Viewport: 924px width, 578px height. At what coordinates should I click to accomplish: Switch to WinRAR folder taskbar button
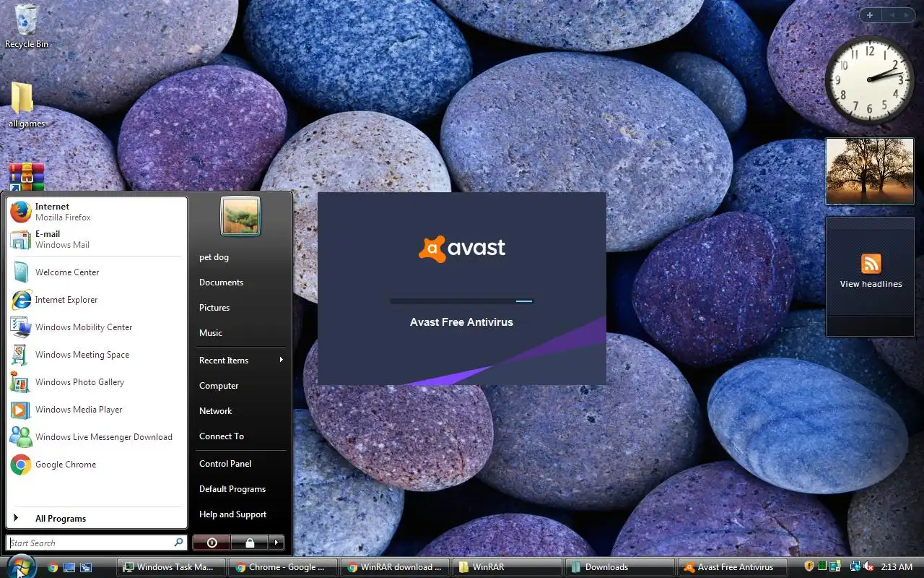[x=507, y=567]
